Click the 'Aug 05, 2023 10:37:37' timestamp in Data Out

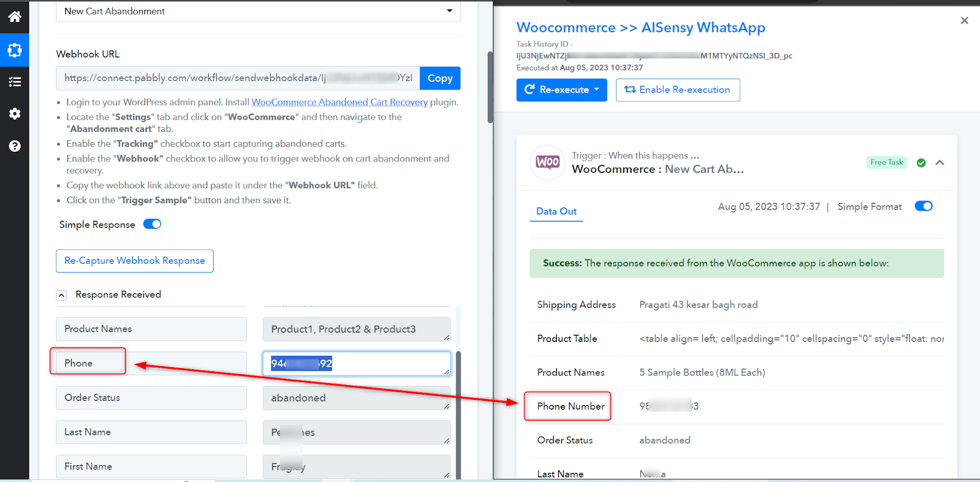(769, 207)
